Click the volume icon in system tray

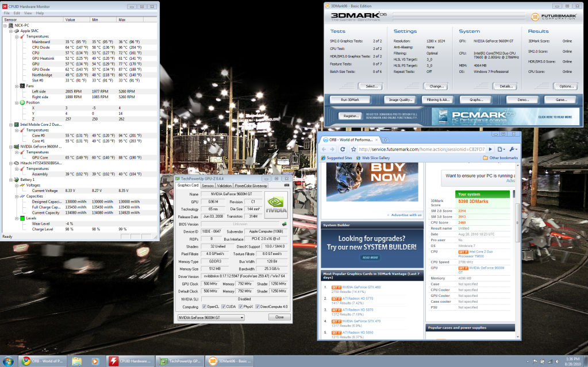(x=558, y=361)
